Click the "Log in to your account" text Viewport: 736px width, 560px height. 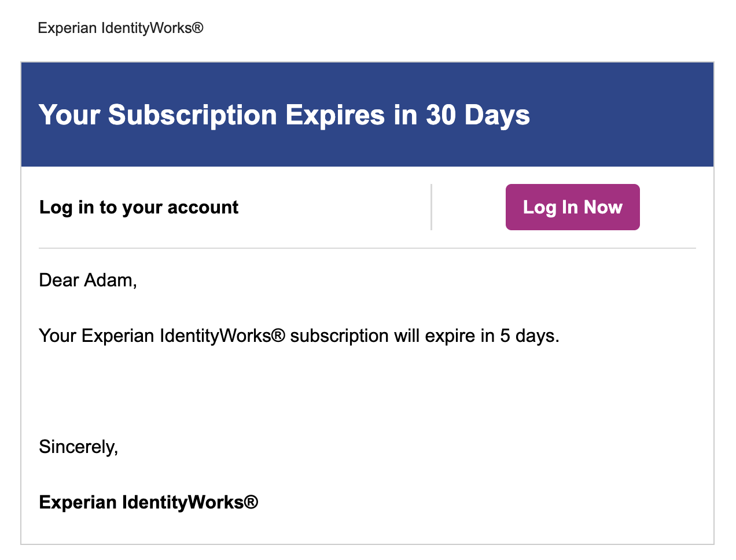pos(138,207)
